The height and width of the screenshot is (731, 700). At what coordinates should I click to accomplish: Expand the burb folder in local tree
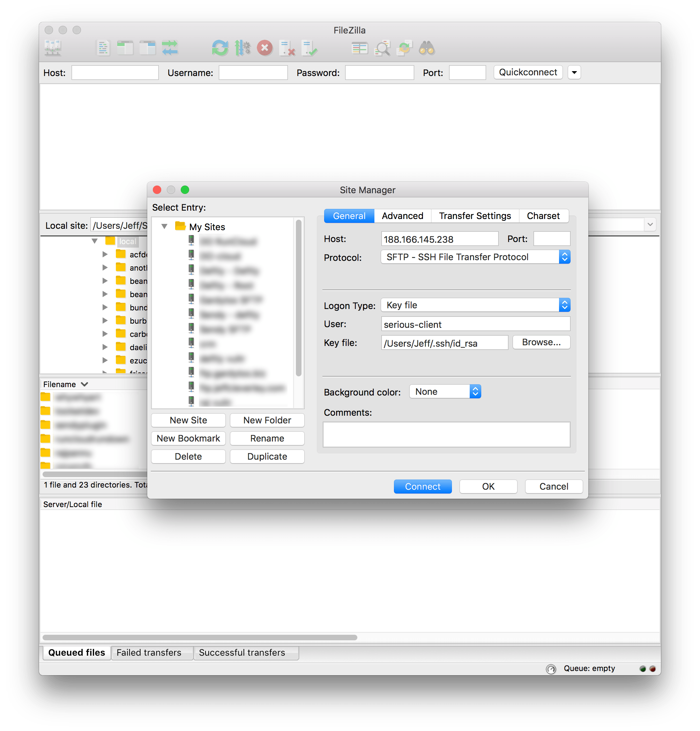[x=105, y=321]
